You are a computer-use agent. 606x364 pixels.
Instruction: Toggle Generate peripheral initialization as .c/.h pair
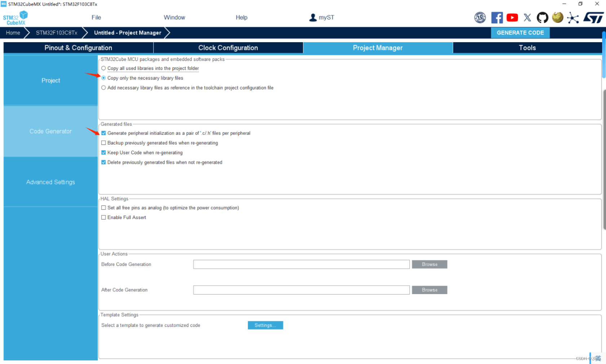point(104,133)
